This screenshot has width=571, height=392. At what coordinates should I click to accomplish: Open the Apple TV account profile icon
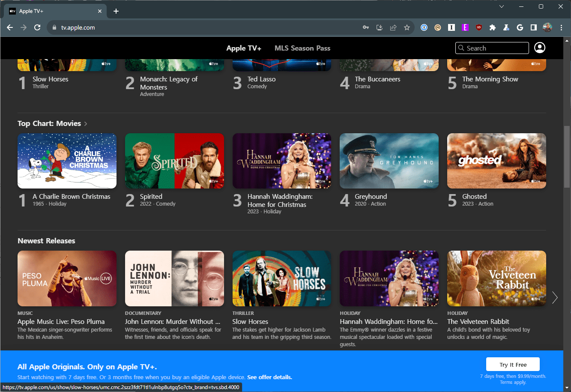(540, 48)
